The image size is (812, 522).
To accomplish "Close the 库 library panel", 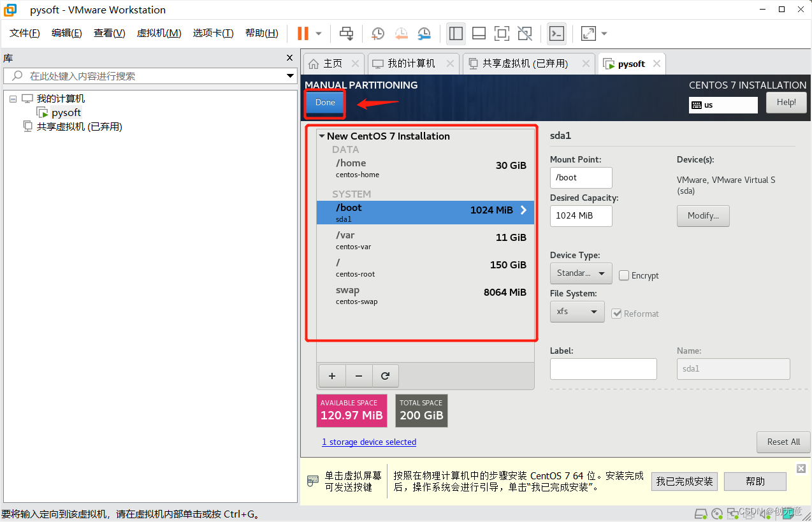I will click(x=289, y=58).
